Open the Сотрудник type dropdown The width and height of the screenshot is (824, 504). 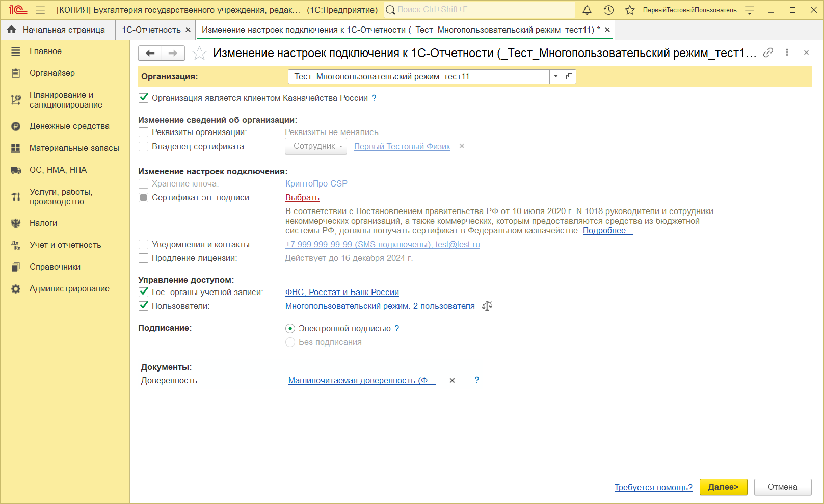click(x=316, y=146)
